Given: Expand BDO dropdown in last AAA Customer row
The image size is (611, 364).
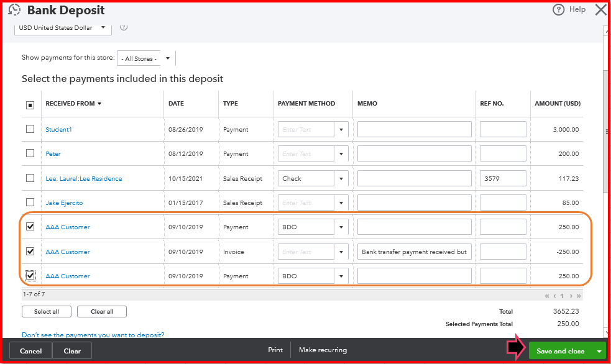Looking at the screenshot, I should pyautogui.click(x=341, y=276).
